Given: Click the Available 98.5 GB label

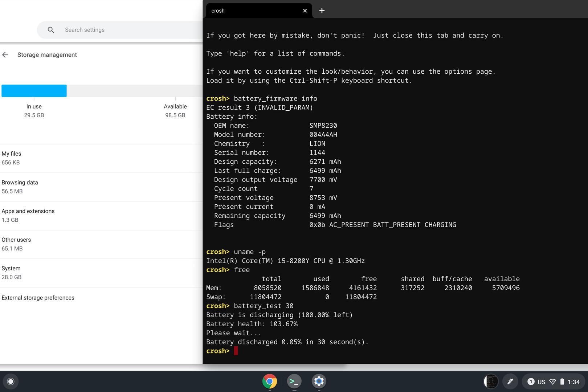Looking at the screenshot, I should [x=175, y=111].
